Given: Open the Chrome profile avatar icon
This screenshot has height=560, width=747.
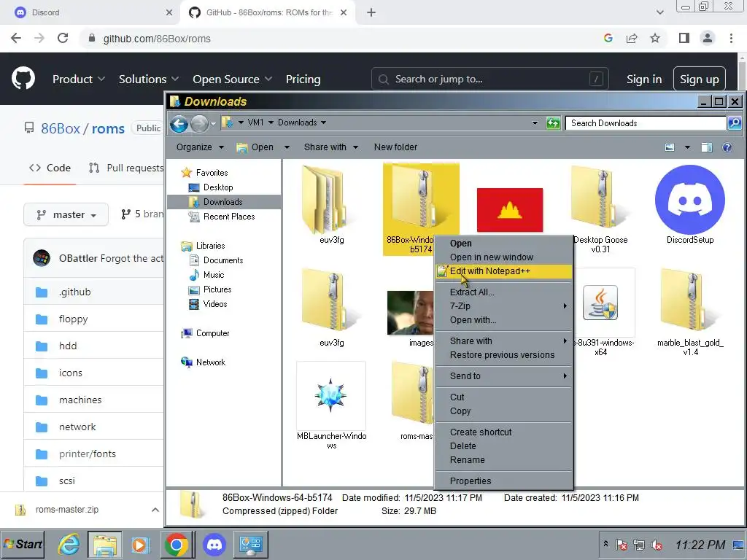Looking at the screenshot, I should click(x=708, y=38).
